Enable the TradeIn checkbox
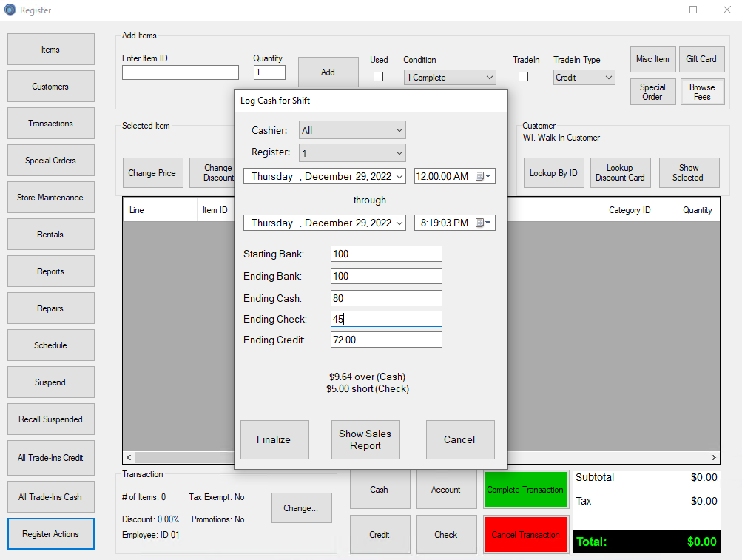Image resolution: width=742 pixels, height=560 pixels. pos(523,77)
